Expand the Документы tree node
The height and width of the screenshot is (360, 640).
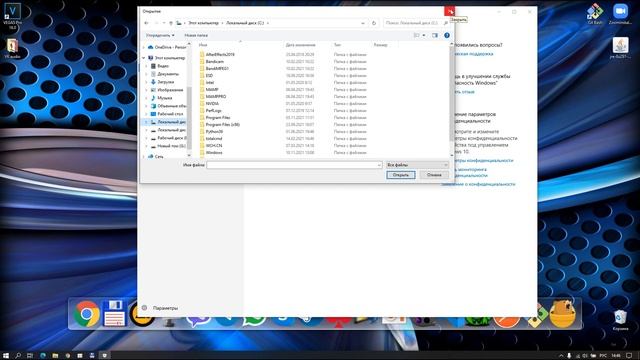[x=147, y=74]
